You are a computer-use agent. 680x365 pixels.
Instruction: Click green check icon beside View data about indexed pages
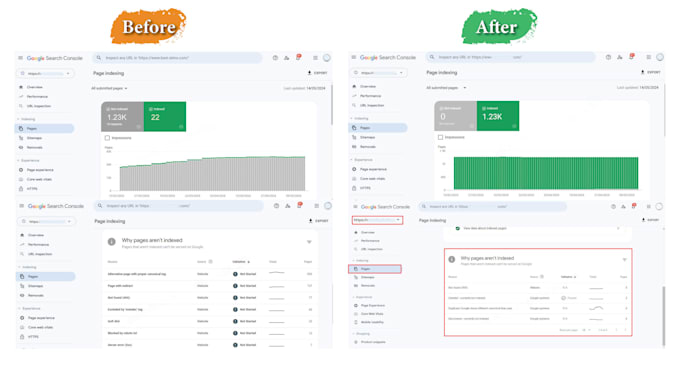coord(458,228)
